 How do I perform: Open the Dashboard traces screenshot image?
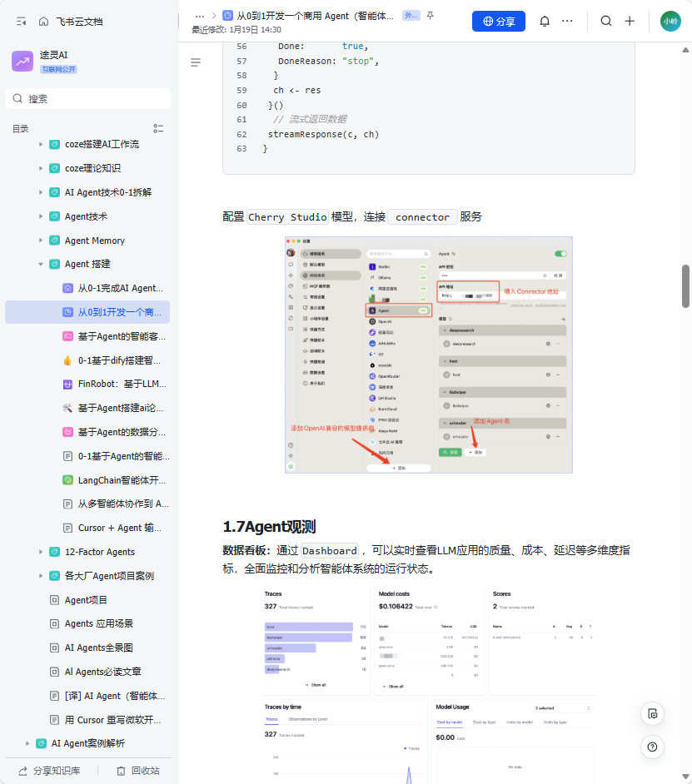(x=428, y=685)
